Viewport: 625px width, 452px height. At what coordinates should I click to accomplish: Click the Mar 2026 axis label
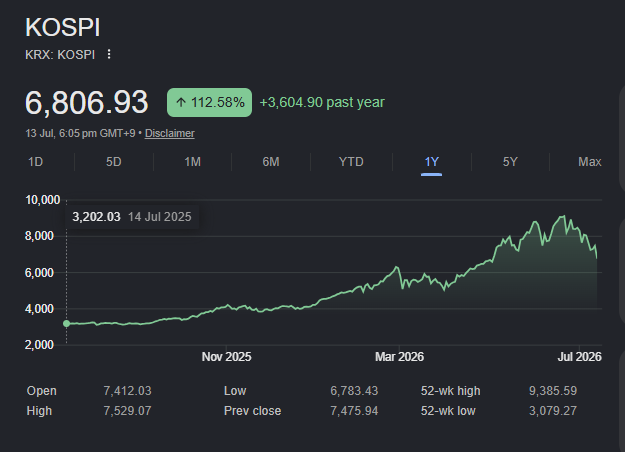tap(399, 357)
